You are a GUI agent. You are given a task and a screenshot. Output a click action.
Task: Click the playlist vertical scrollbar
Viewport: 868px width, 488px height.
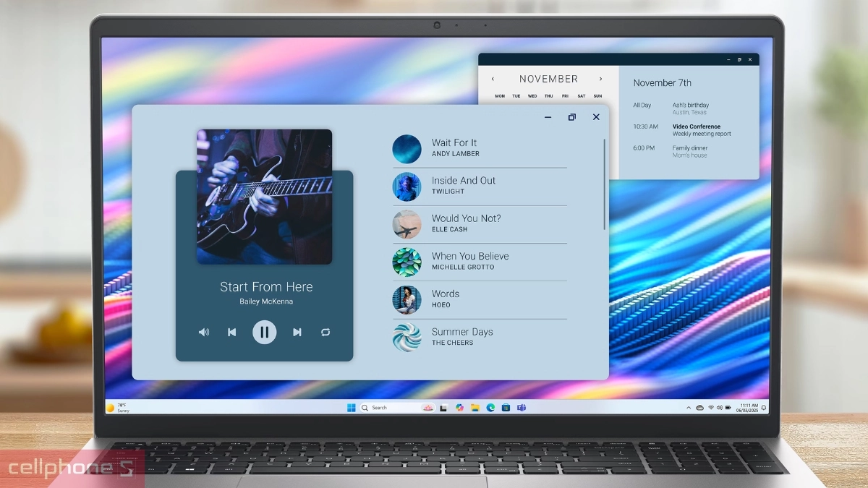coord(604,184)
